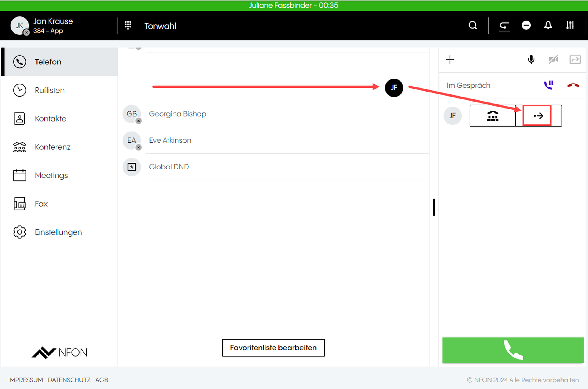Mute the microphone
The image size is (588, 389).
click(531, 60)
